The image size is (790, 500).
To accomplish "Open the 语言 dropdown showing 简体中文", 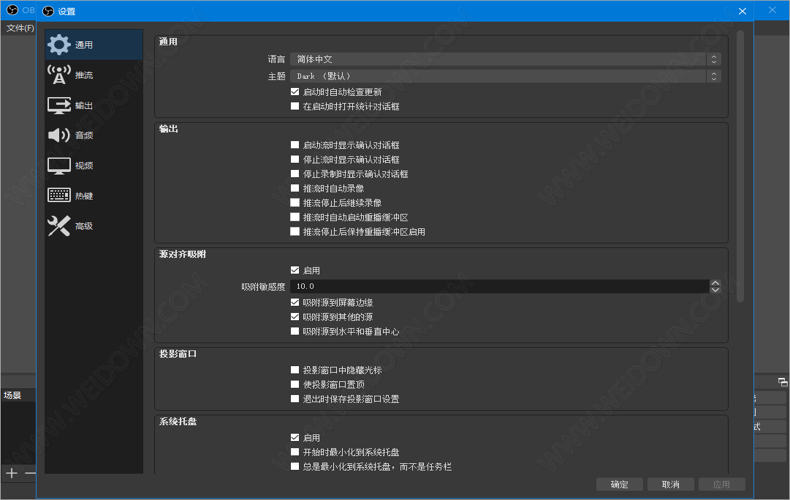I will pyautogui.click(x=505, y=59).
